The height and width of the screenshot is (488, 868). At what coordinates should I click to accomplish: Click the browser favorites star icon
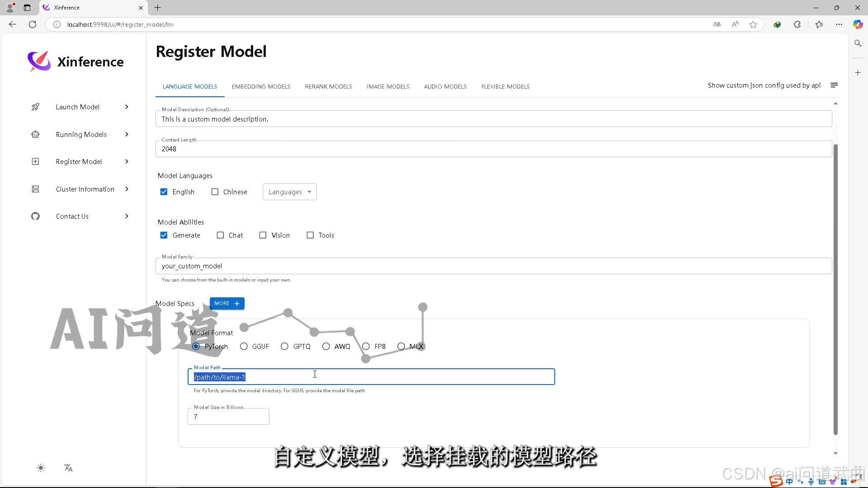tap(753, 24)
